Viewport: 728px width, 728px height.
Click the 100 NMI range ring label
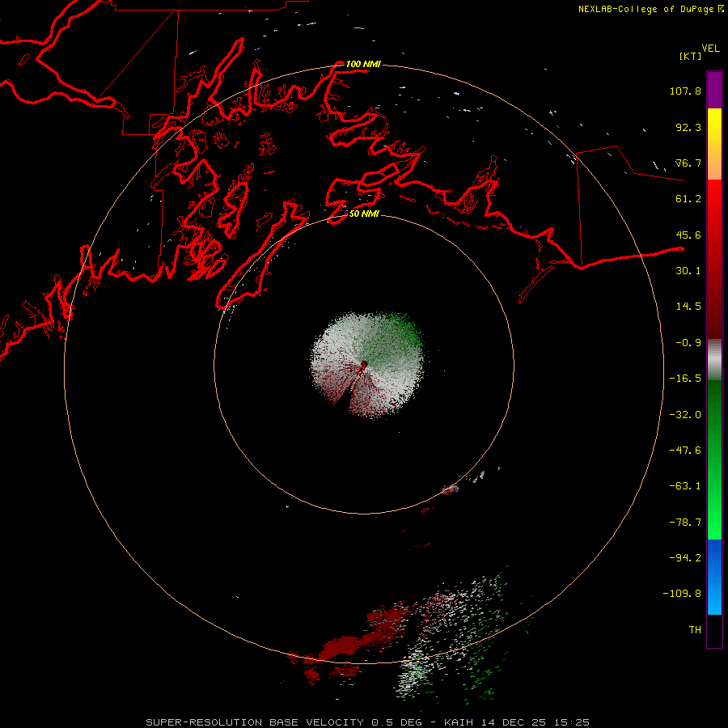pyautogui.click(x=363, y=64)
